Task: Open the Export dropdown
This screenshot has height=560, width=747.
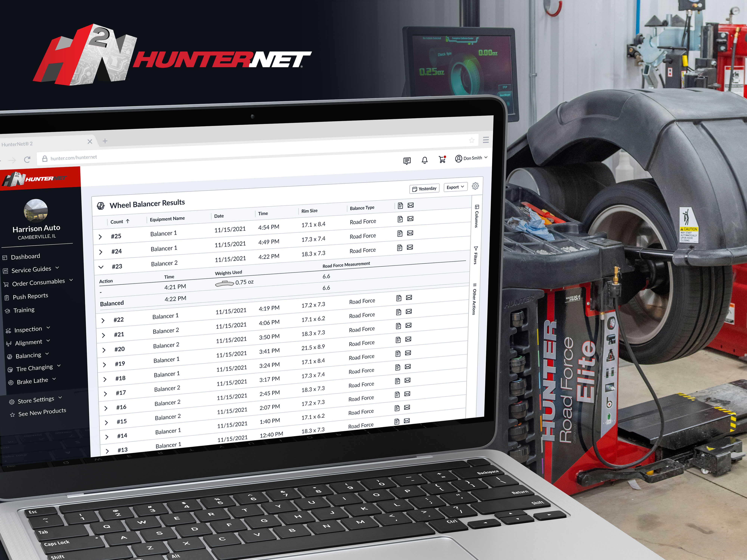Action: point(455,187)
